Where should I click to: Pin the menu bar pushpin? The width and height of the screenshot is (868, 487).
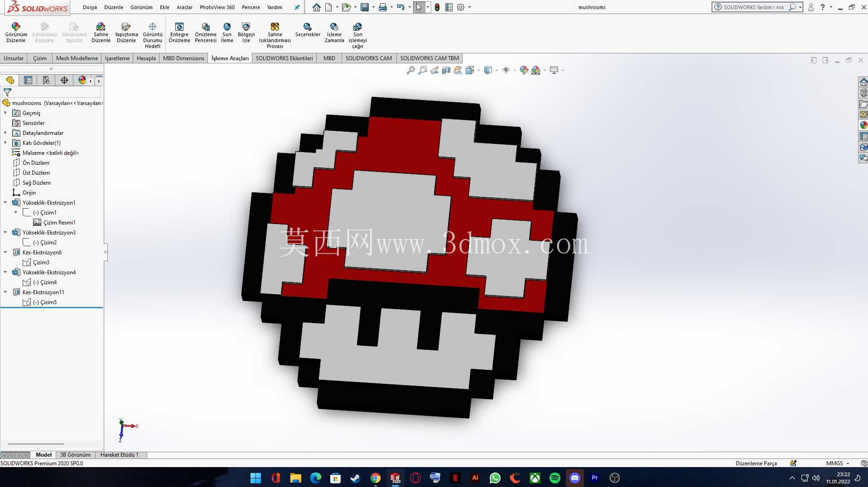[297, 7]
